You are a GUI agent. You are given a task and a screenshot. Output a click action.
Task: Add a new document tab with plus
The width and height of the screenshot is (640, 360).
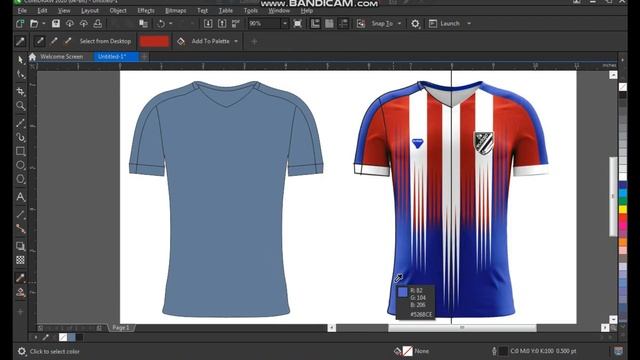pyautogui.click(x=144, y=57)
